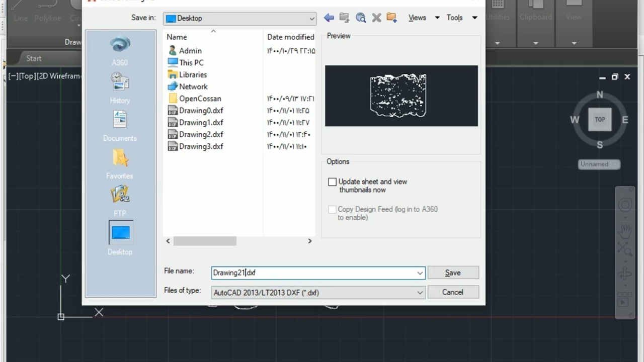Enable Update sheet and view thumbnails checkbox
This screenshot has width=644, height=362.
click(x=332, y=182)
